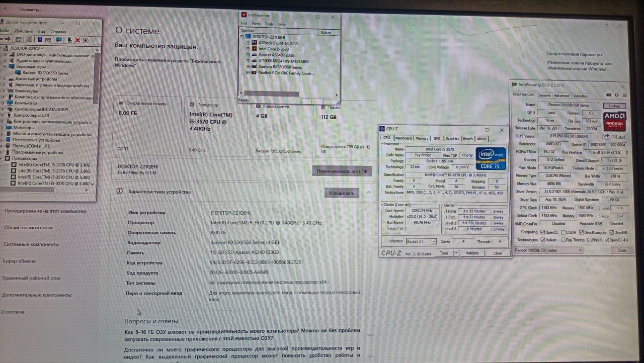Select Удаленный рабочий стол in the settings sidebar
Image resolution: width=644 pixels, height=363 pixels.
[31, 278]
